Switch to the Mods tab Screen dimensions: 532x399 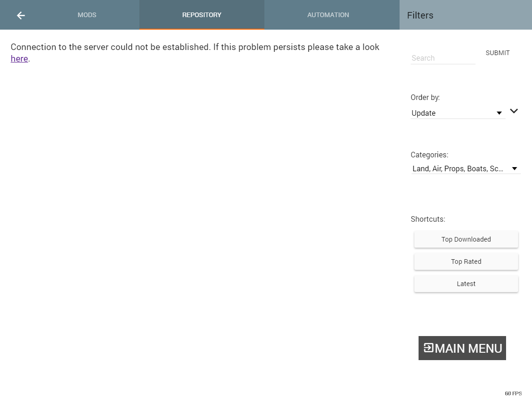click(x=87, y=15)
